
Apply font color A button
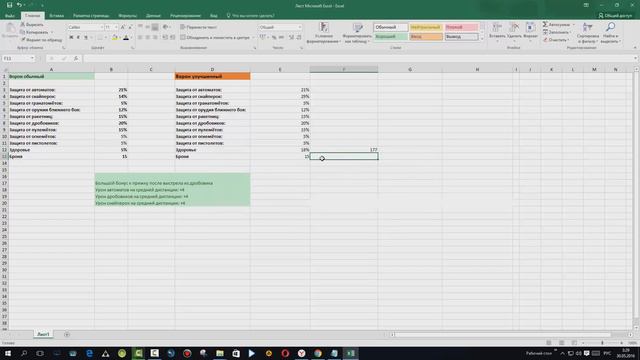click(x=126, y=38)
